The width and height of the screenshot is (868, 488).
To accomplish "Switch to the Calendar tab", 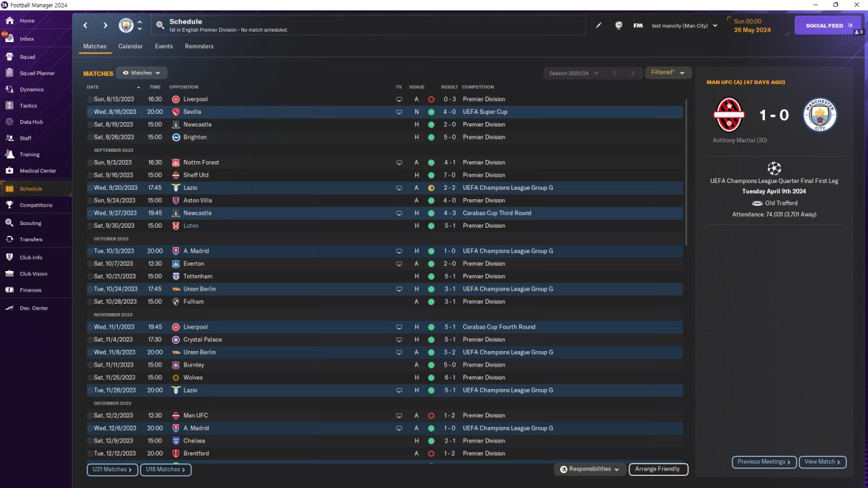I will tap(130, 47).
